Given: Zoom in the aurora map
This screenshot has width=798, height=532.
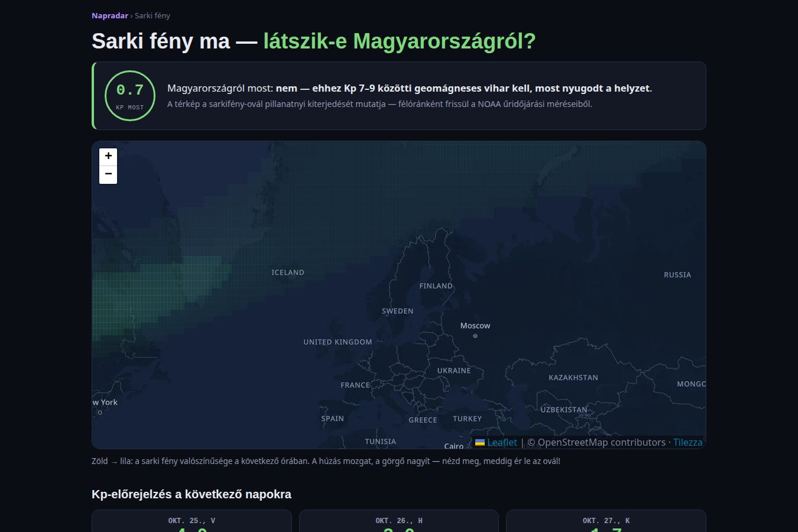Looking at the screenshot, I should [108, 157].
